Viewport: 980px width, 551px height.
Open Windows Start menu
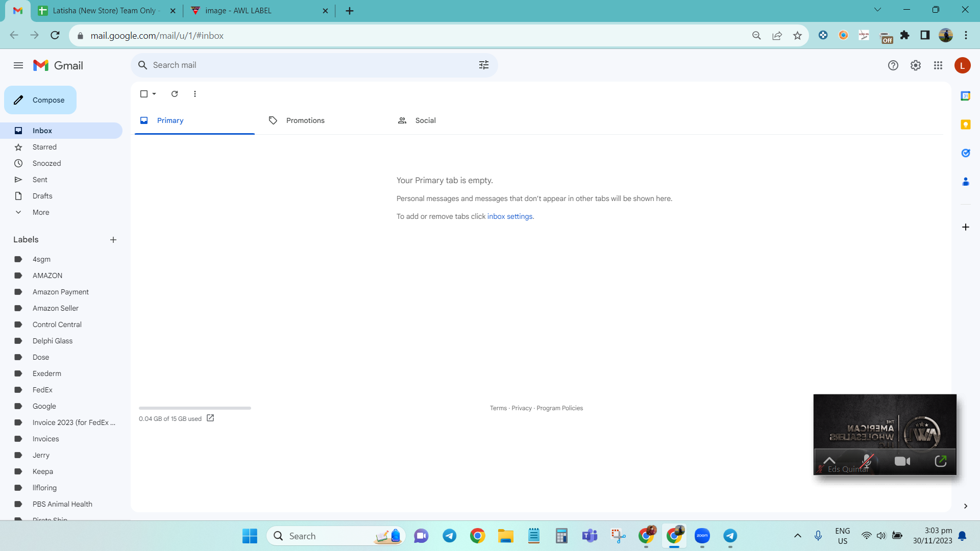pos(250,536)
